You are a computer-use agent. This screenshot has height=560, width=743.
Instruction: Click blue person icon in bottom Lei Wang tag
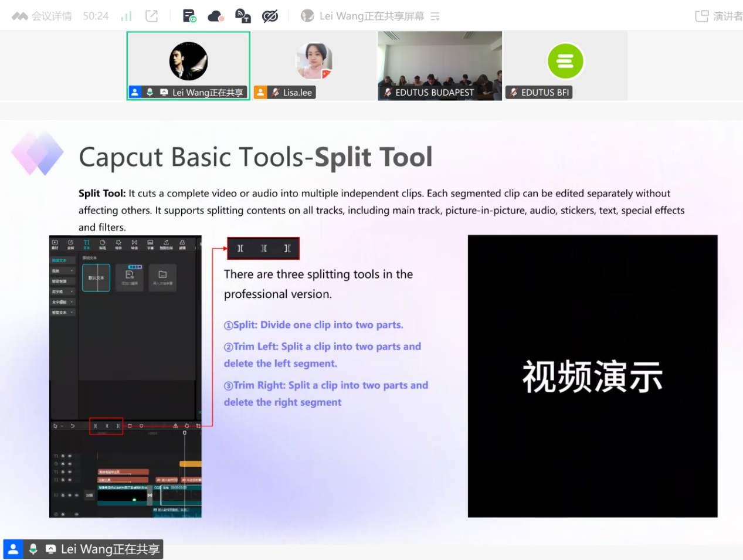pyautogui.click(x=13, y=549)
